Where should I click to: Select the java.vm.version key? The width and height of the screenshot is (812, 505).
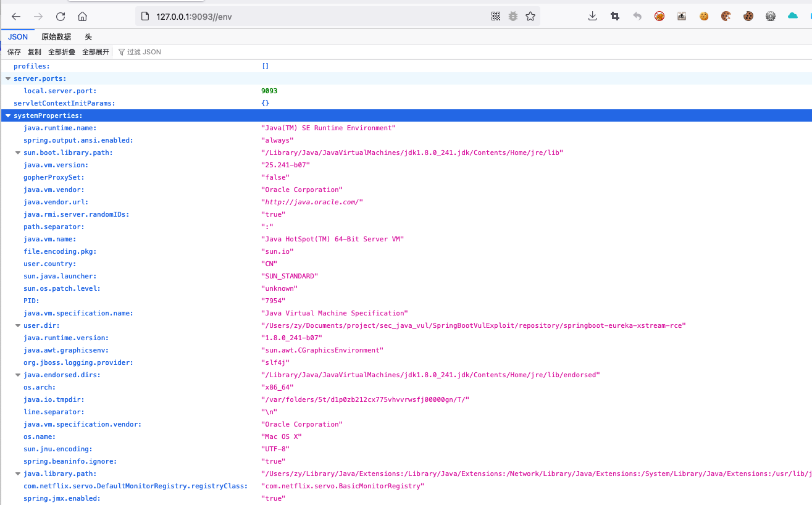coord(56,165)
